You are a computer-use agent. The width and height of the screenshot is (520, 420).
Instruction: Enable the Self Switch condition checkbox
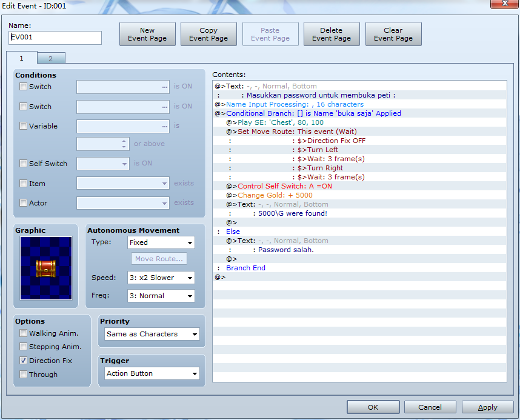(x=23, y=163)
